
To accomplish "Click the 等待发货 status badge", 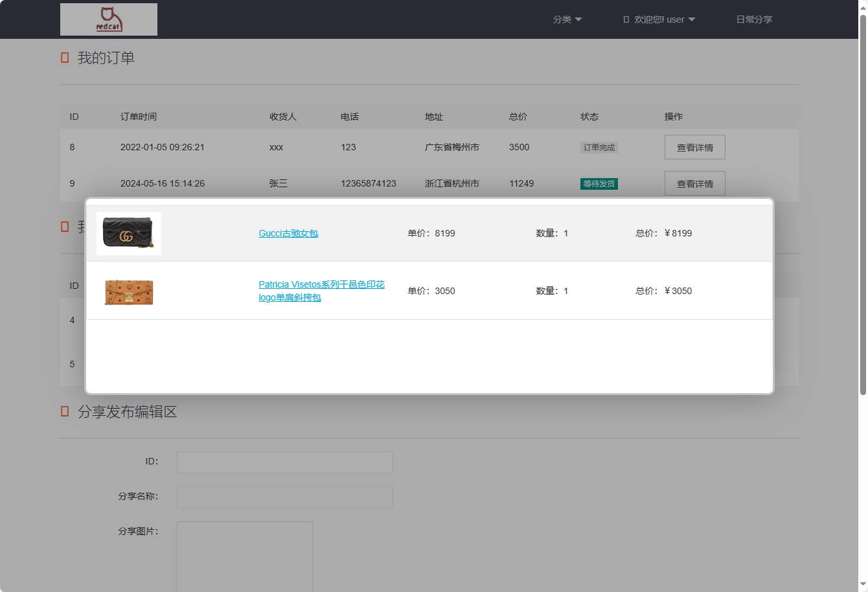I will coord(599,183).
